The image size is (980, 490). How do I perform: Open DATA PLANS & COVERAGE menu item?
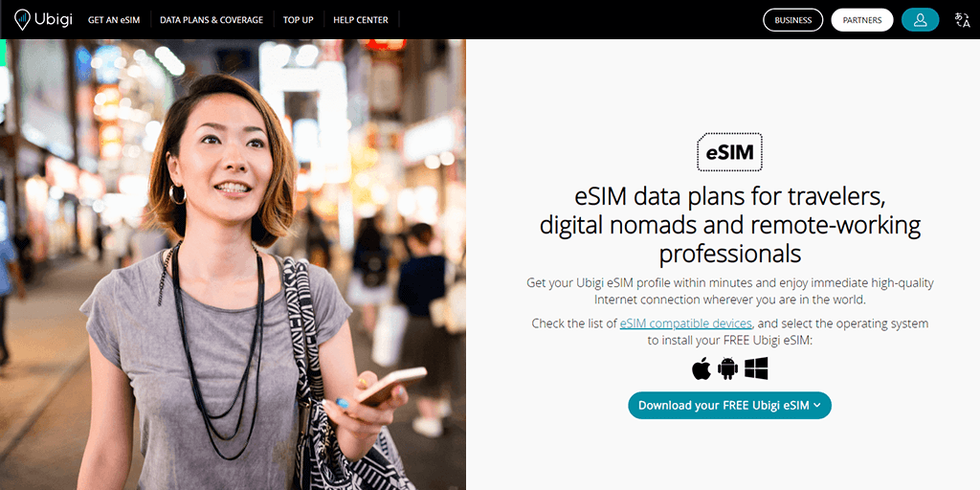212,20
